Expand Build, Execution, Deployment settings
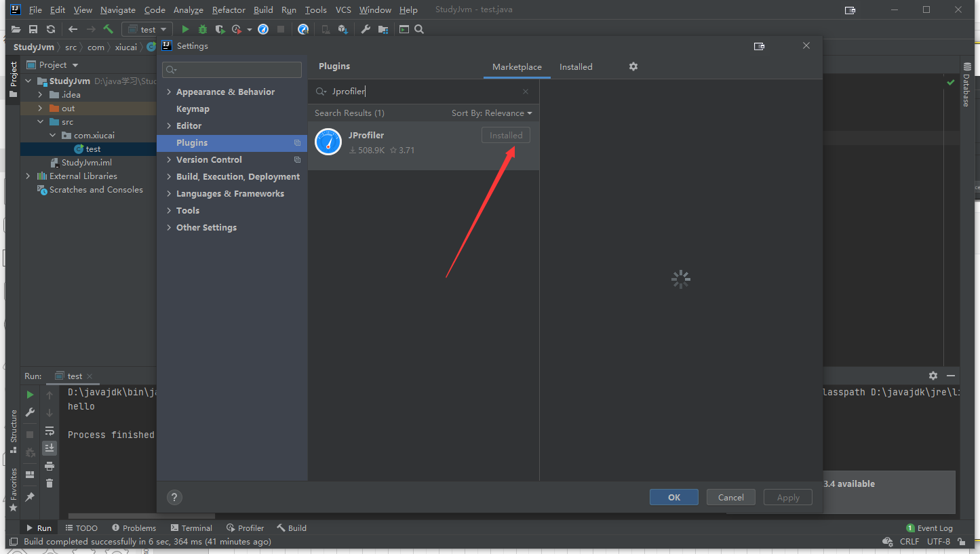Image resolution: width=980 pixels, height=554 pixels. coord(169,176)
